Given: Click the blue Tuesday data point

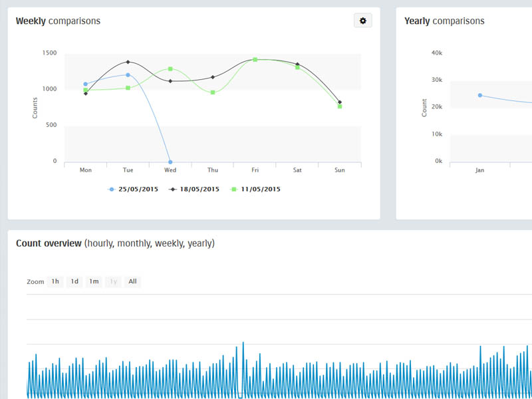Looking at the screenshot, I should click(128, 75).
